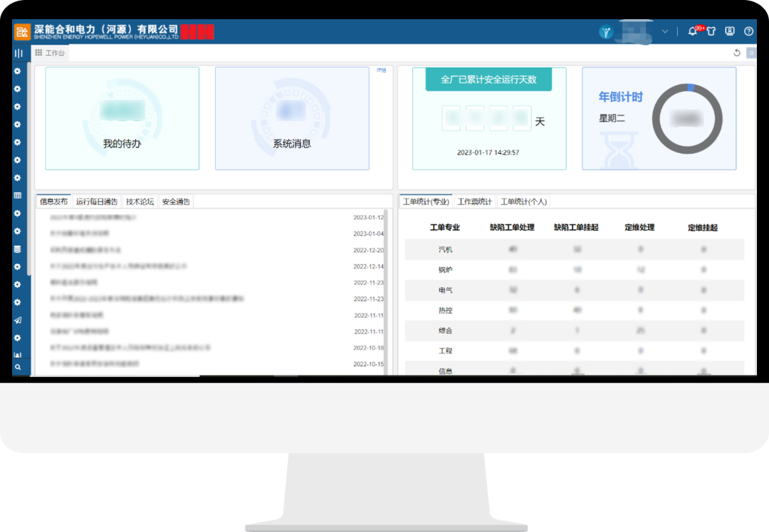Open the 我的待办 card
Screen dimensions: 769x532
point(122,119)
